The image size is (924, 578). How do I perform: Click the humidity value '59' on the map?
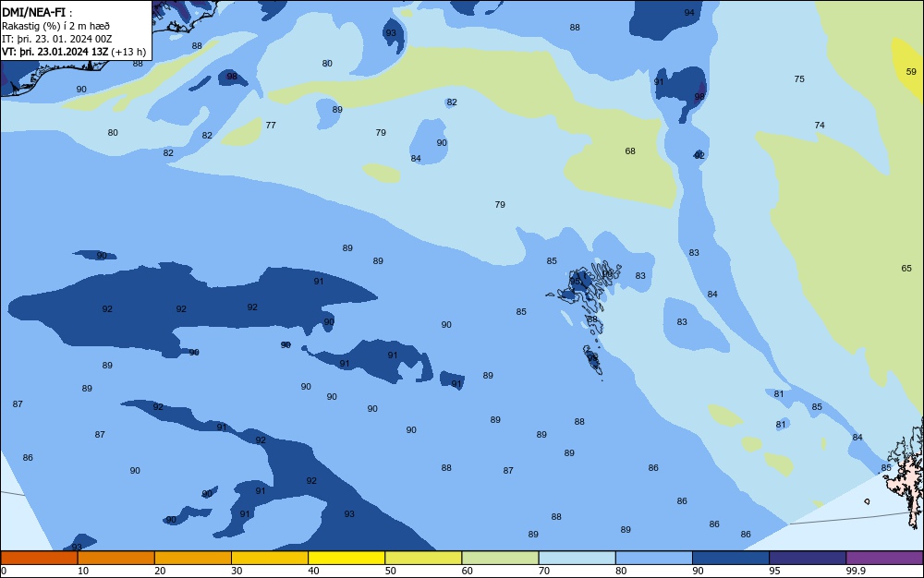(911, 71)
